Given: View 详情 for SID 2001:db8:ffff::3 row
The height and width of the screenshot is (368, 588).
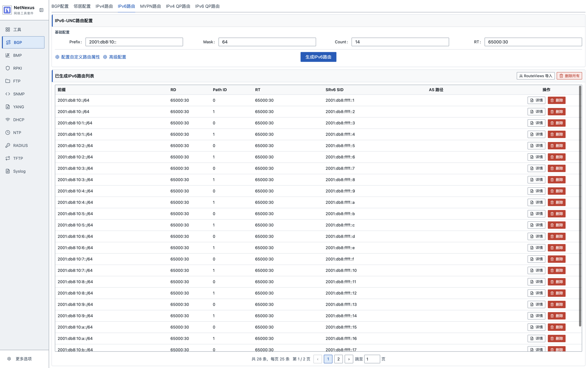Looking at the screenshot, I should (x=536, y=123).
